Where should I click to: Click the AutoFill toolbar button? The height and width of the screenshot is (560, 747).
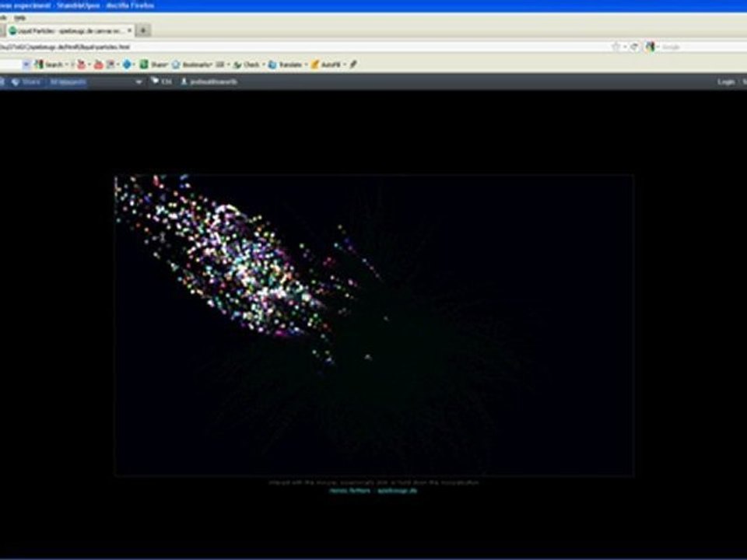tap(326, 65)
